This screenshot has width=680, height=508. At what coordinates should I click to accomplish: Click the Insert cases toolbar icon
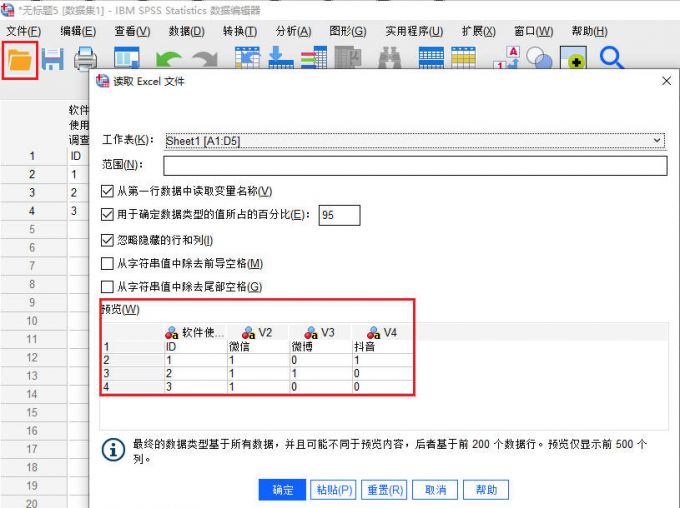pyautogui.click(x=431, y=58)
